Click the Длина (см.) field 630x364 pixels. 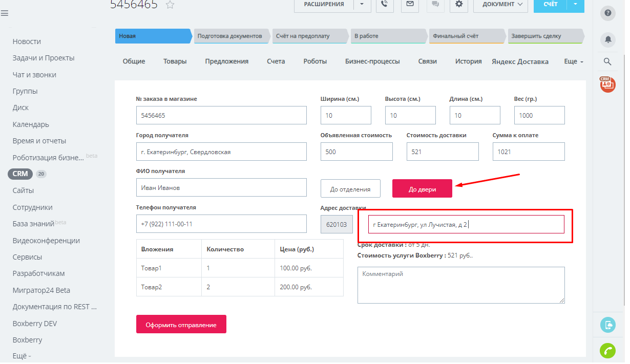475,115
